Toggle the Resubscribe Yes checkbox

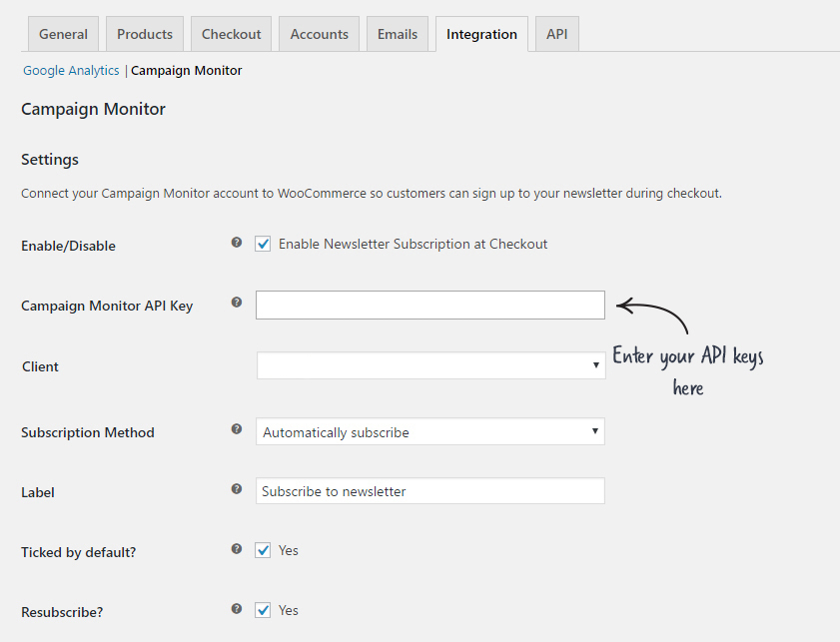pos(263,610)
